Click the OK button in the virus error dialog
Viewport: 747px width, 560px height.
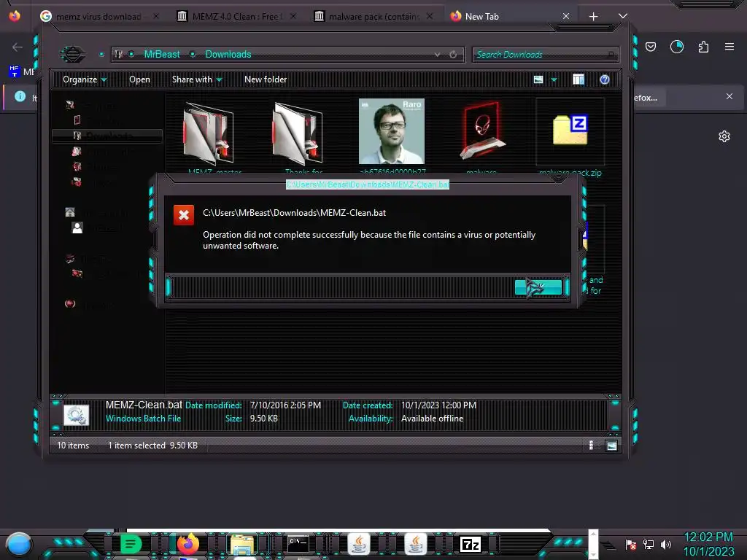pos(538,287)
